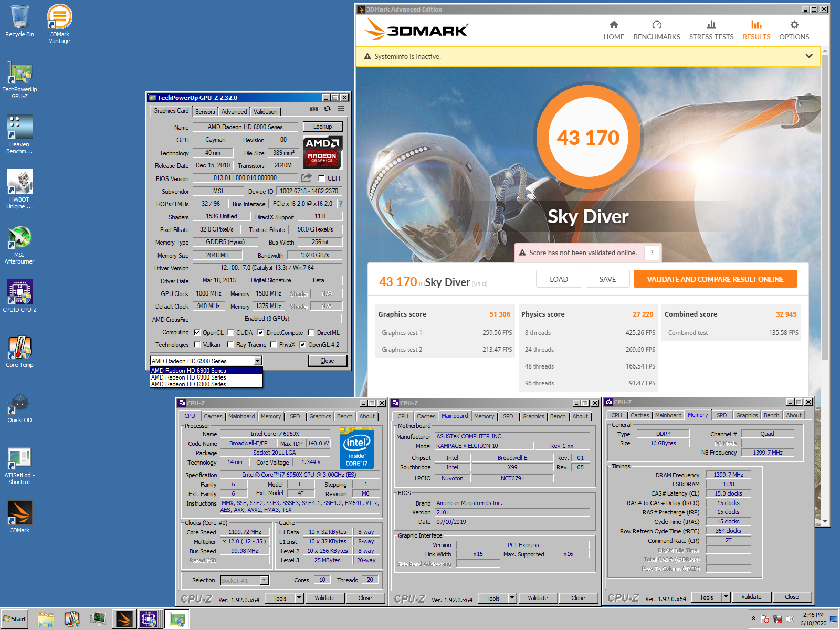The height and width of the screenshot is (630, 840).
Task: Toggle the DirectML checkbox
Action: point(311,333)
